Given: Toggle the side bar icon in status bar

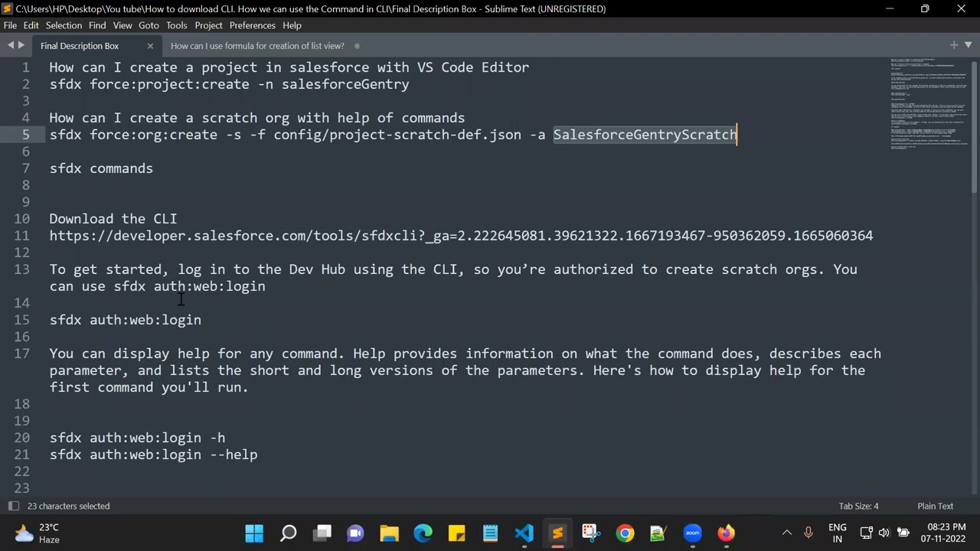Looking at the screenshot, I should tap(13, 506).
